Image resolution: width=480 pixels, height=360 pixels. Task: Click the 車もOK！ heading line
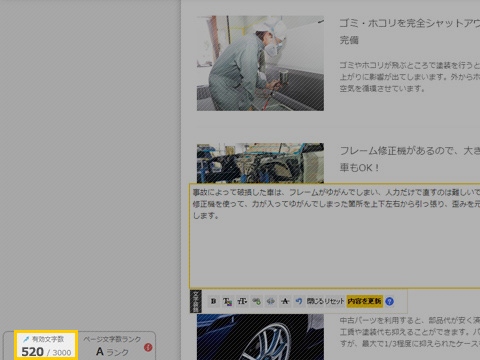[359, 168]
